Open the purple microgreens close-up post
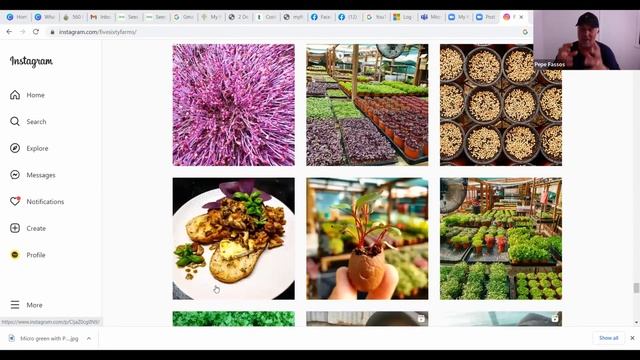Screen dimensions: 640x360 (x=233, y=105)
